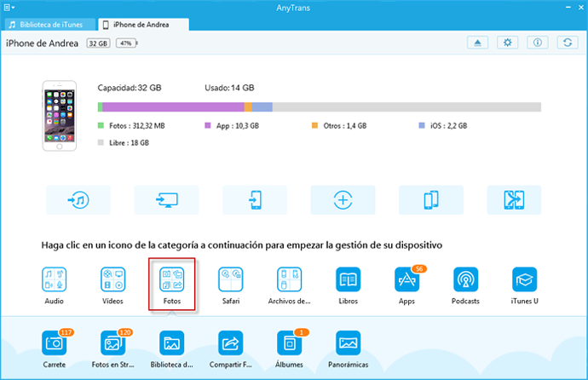Open Panorámicas section
The height and width of the screenshot is (380, 588).
(x=348, y=343)
